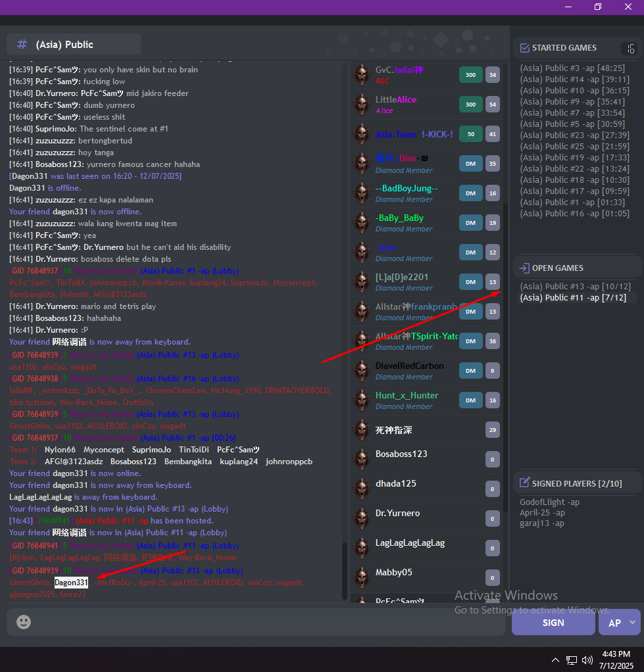Click the avatar of Mabby05

362,577
